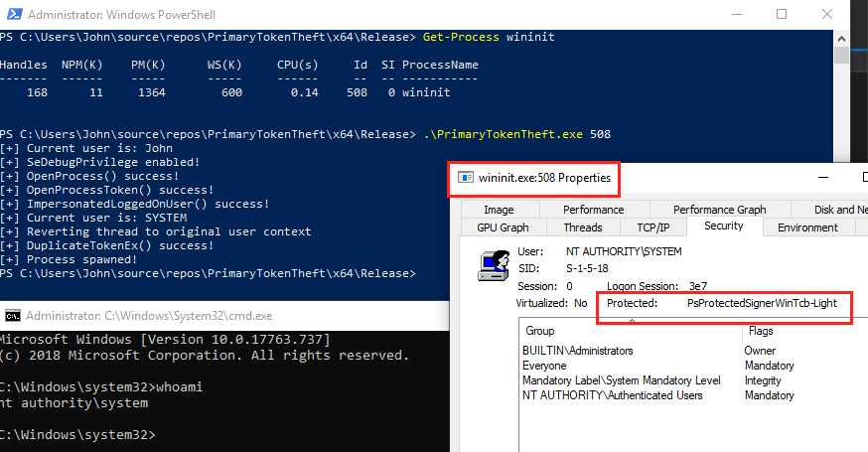This screenshot has height=452, width=868.
Task: Open the TCP/IP tab
Action: pos(653,227)
